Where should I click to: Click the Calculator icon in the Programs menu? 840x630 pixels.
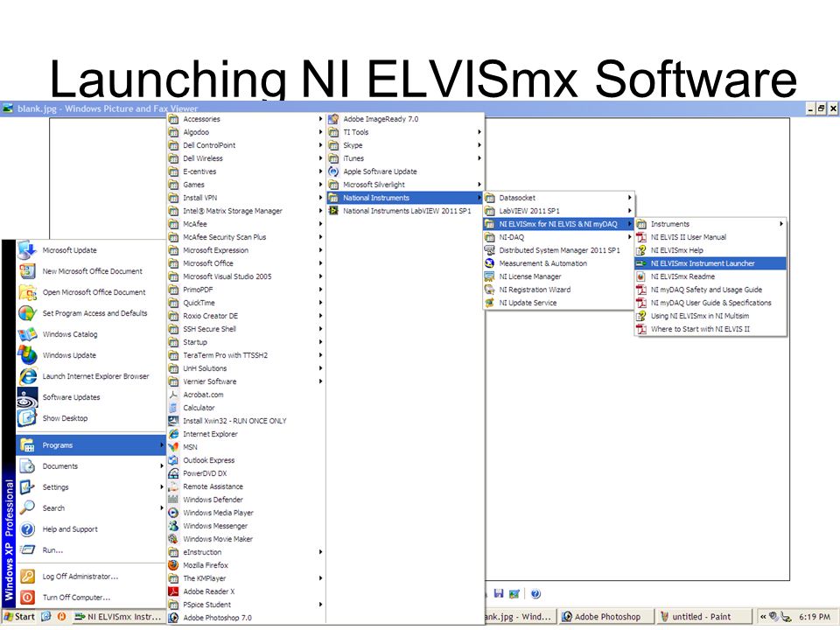[x=173, y=408]
